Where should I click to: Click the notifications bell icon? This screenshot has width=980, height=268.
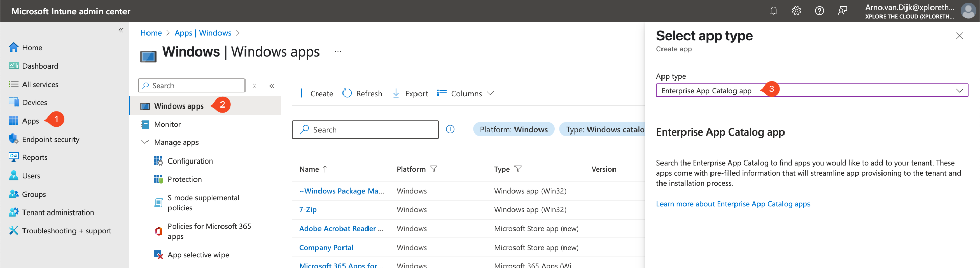coord(773,11)
